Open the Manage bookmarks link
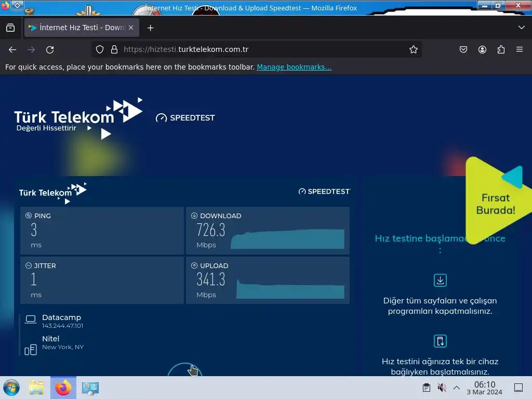Image resolution: width=532 pixels, height=399 pixels. (294, 67)
